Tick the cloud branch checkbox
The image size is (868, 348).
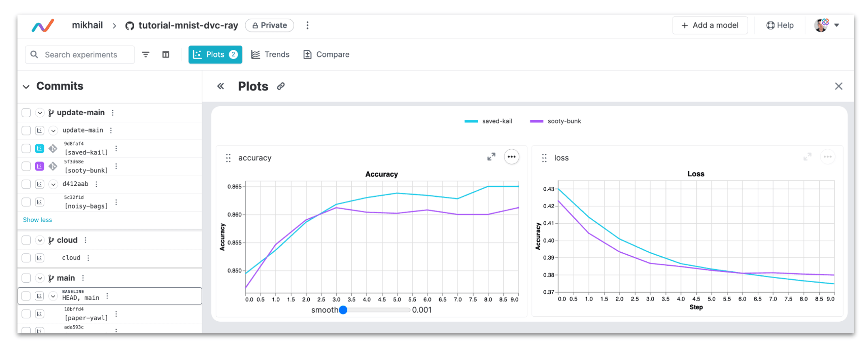click(26, 240)
